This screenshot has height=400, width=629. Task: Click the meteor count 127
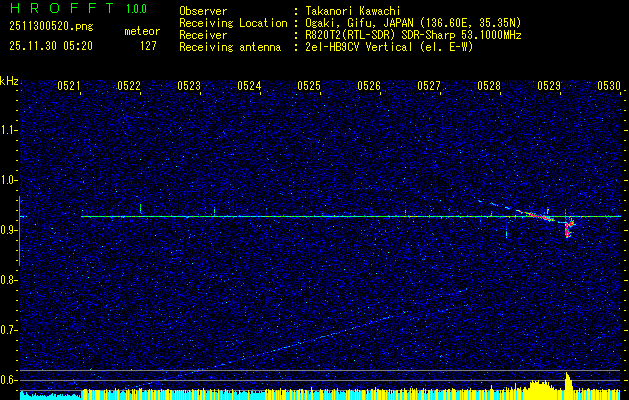click(148, 46)
